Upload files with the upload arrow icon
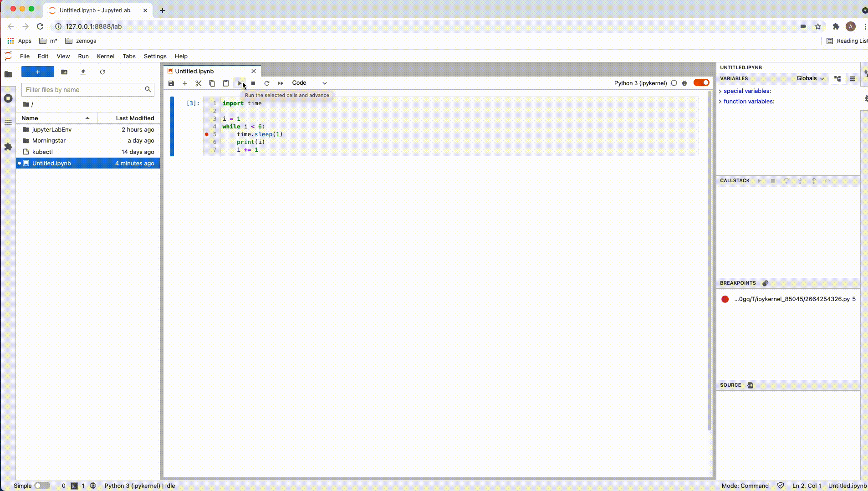 (83, 72)
